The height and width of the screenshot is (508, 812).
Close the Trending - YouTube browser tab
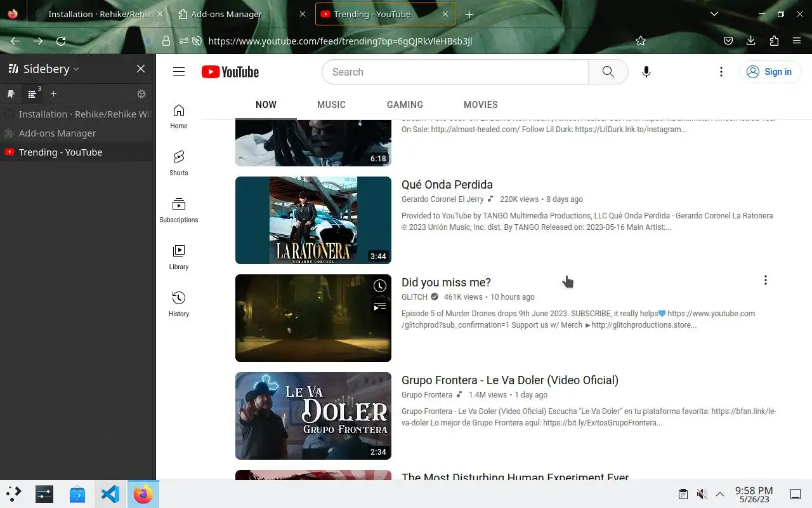click(445, 14)
